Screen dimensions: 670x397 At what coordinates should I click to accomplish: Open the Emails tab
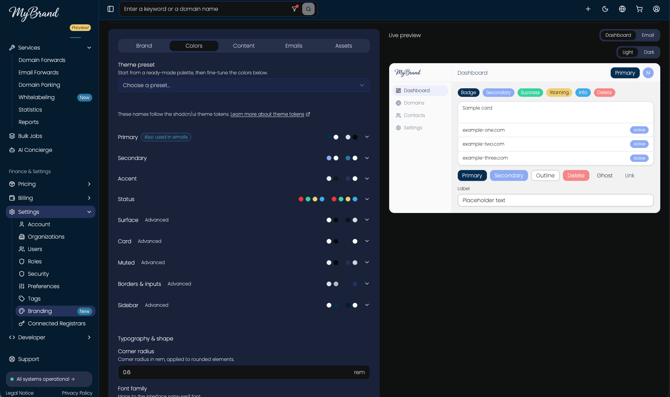pyautogui.click(x=294, y=46)
